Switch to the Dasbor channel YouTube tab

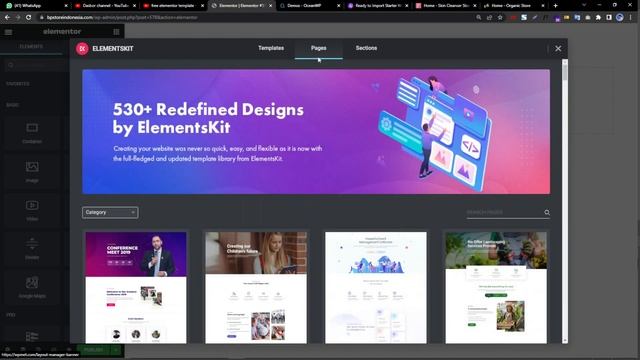tap(104, 6)
